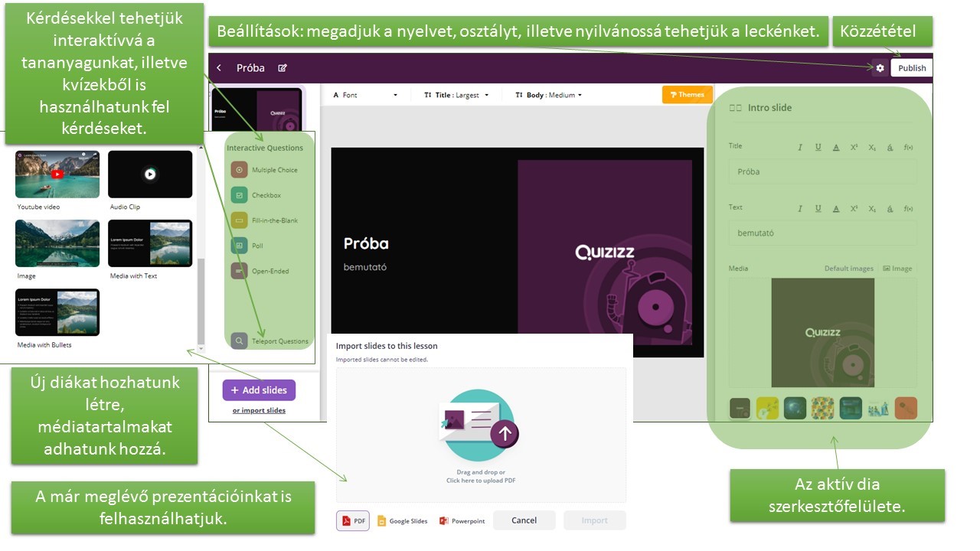This screenshot has width=980, height=551.
Task: Click the Quizizz media preview image
Action: 823,332
